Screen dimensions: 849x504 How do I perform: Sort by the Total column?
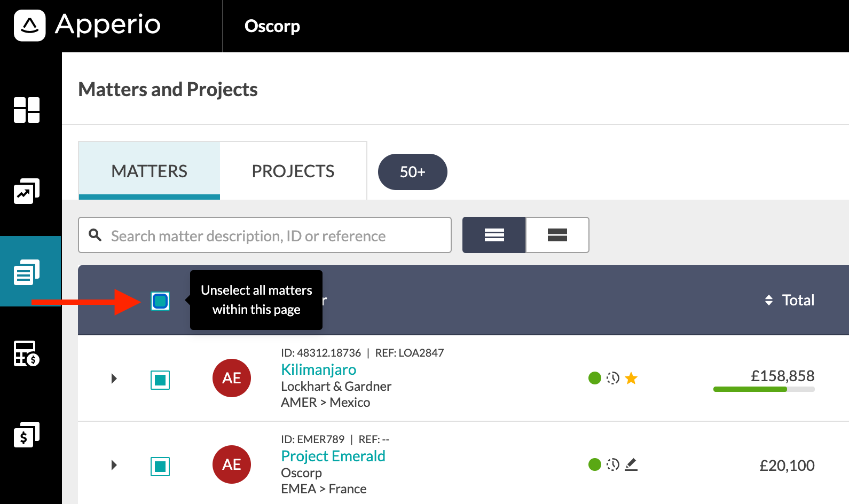coord(790,300)
